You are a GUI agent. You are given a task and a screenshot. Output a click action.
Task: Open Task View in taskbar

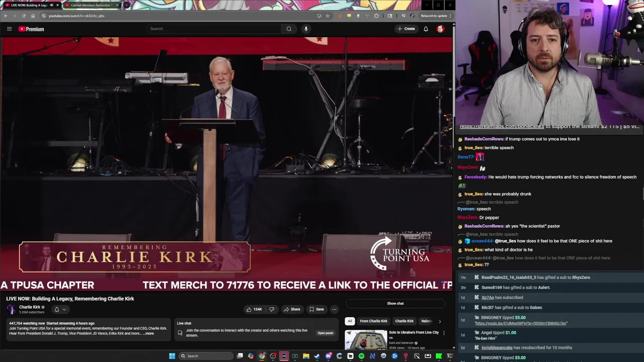240,356
